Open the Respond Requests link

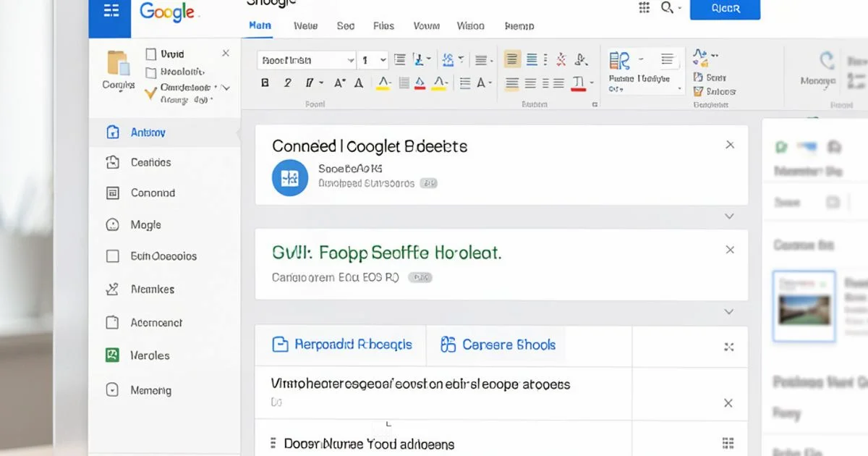(341, 345)
